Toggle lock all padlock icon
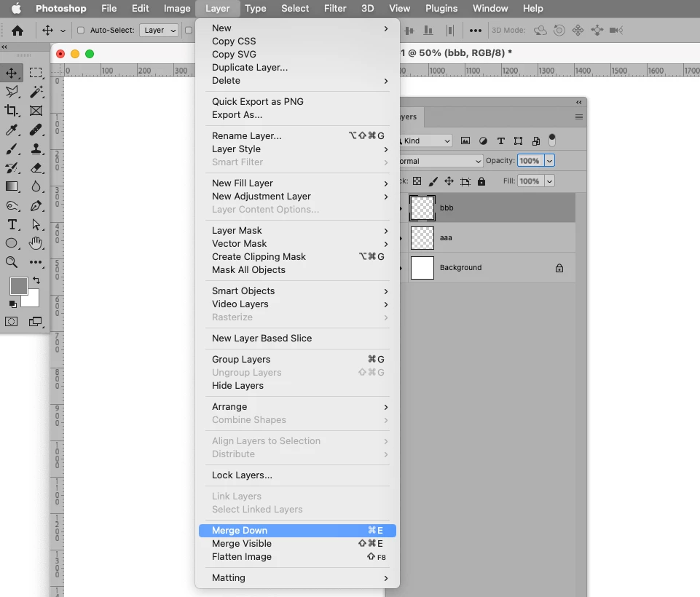The width and height of the screenshot is (700, 597). tap(481, 181)
